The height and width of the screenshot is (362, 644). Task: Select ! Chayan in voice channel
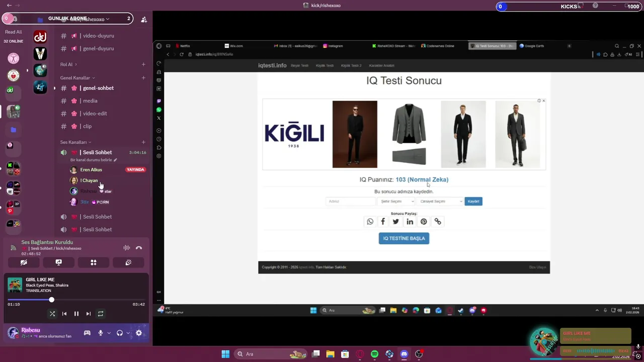(89, 180)
